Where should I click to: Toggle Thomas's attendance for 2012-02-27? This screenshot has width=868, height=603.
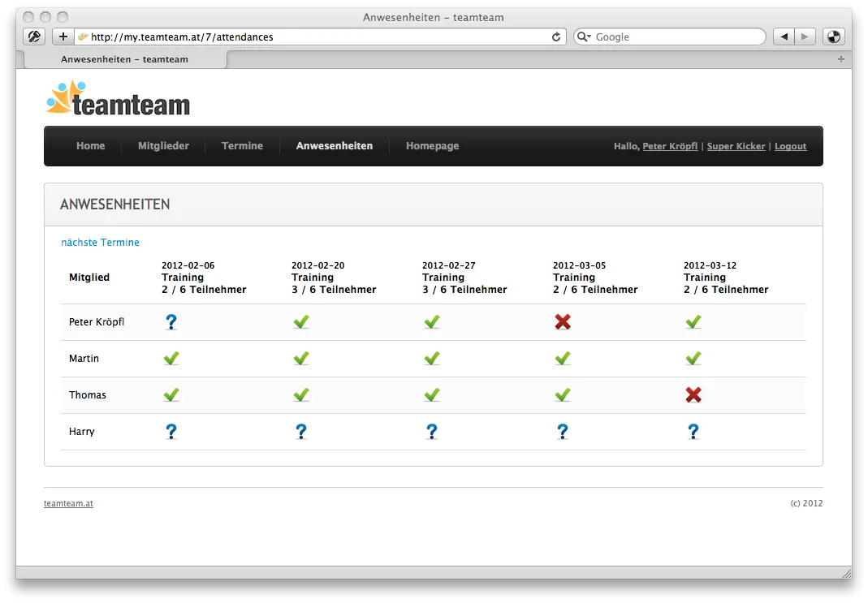pos(432,394)
